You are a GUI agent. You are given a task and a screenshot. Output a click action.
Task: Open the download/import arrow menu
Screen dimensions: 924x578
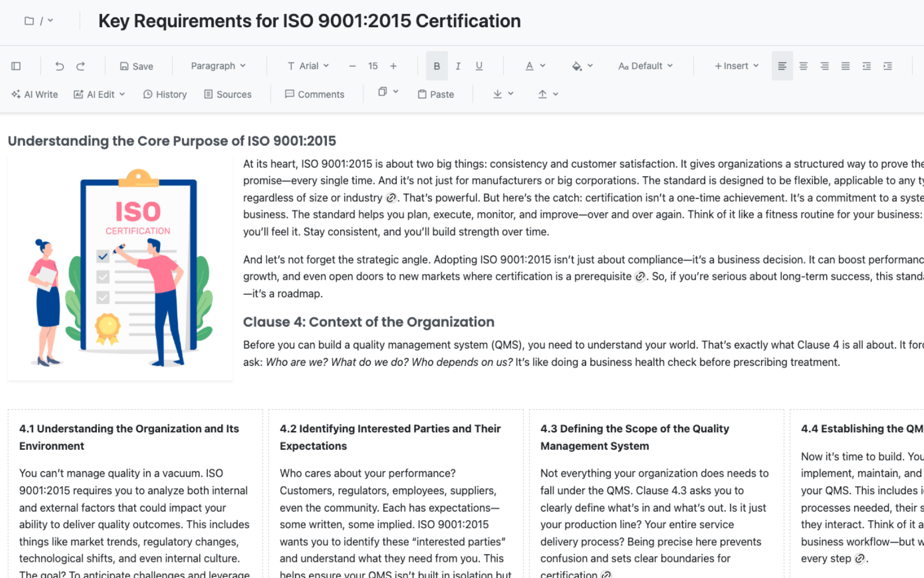point(503,94)
